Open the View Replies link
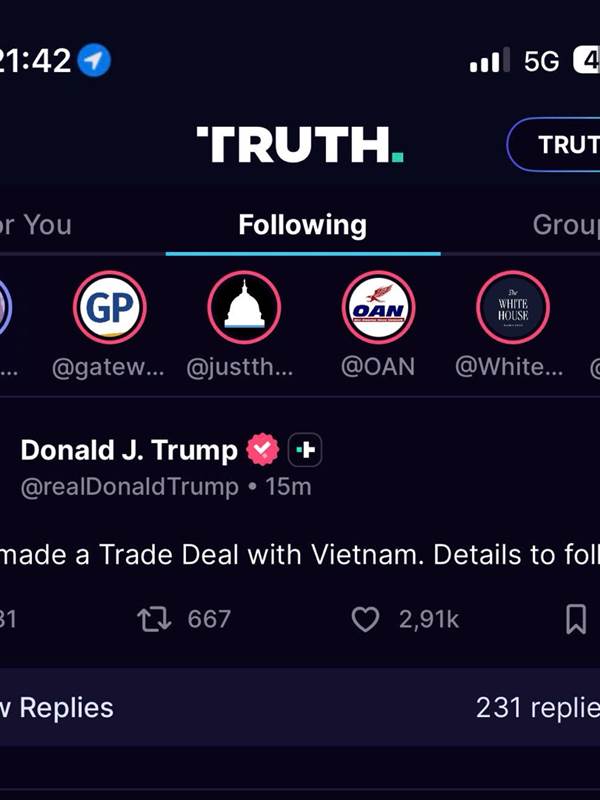Screen dimensions: 600x800 point(57,708)
